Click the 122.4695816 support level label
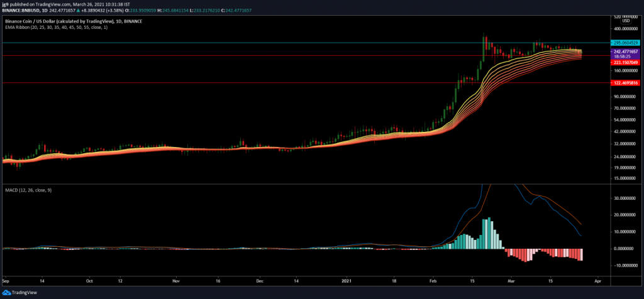644x299 pixels. [625, 83]
